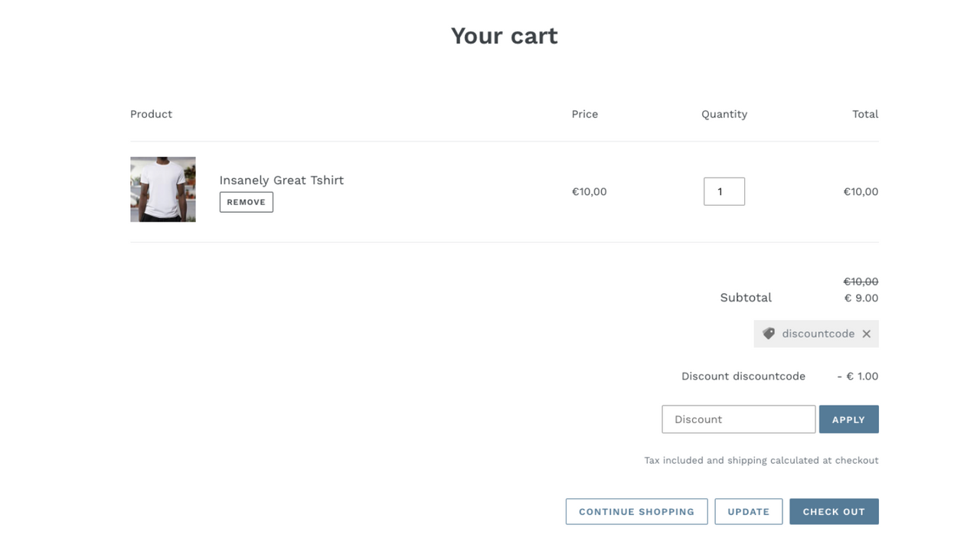Select the Price column header
Image resolution: width=980 pixels, height=551 pixels.
click(x=585, y=114)
